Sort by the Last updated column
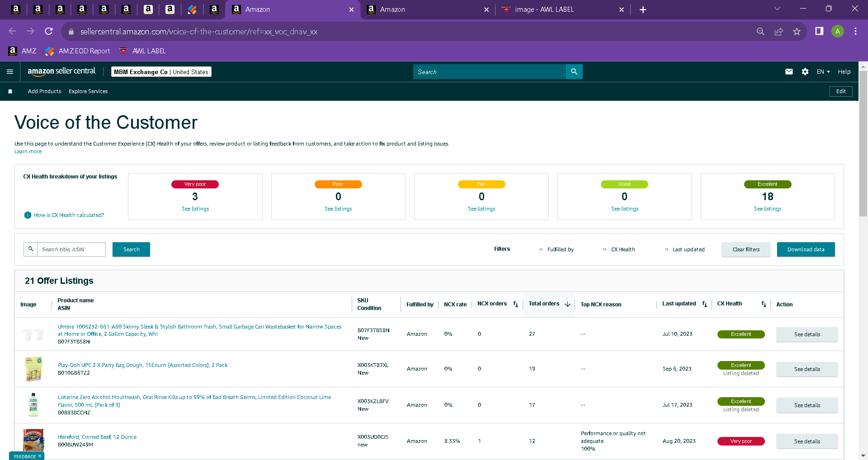Viewport: 868px width, 460px height. [x=704, y=304]
